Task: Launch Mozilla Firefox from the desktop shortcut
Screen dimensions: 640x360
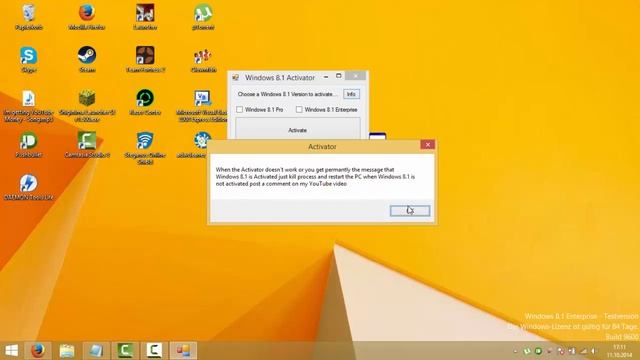Action: click(x=87, y=17)
